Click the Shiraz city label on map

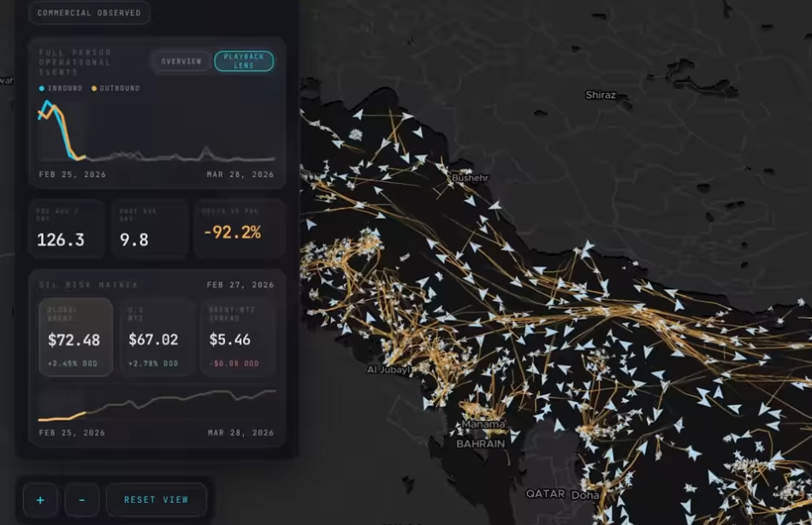pos(600,95)
